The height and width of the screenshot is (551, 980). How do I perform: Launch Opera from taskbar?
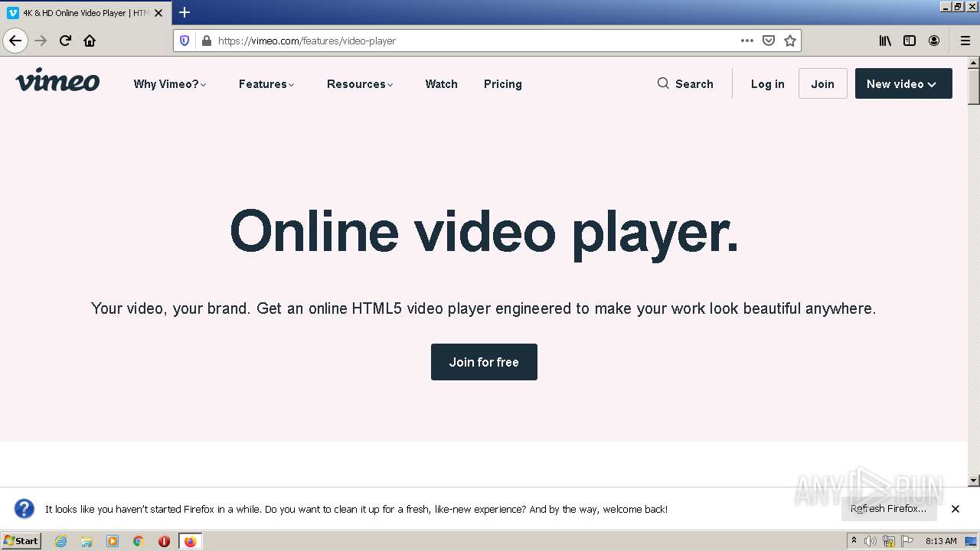click(164, 541)
